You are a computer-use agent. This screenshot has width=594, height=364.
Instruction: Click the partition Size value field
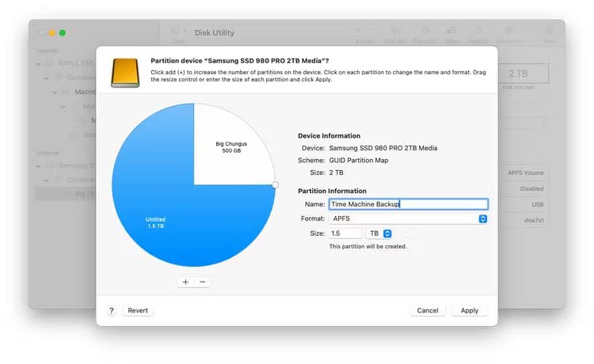coord(345,233)
